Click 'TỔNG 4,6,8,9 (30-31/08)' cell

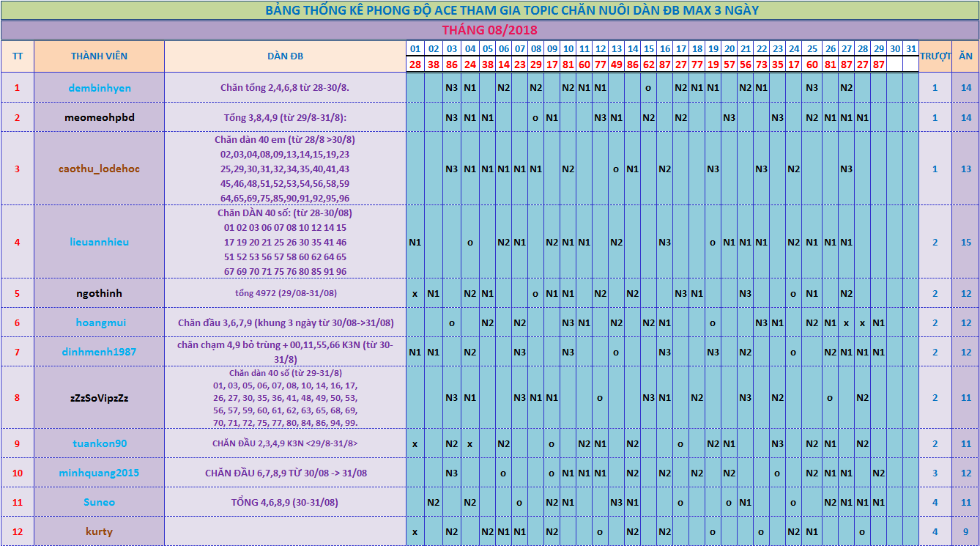(286, 502)
